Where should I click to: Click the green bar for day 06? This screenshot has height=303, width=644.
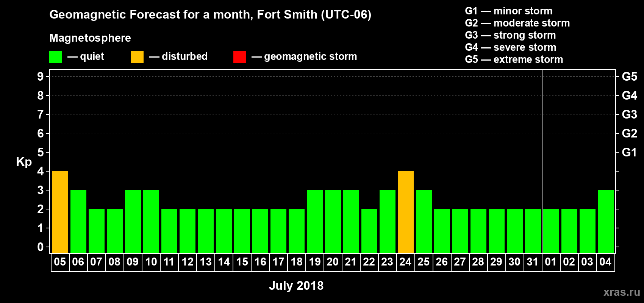pos(78,221)
